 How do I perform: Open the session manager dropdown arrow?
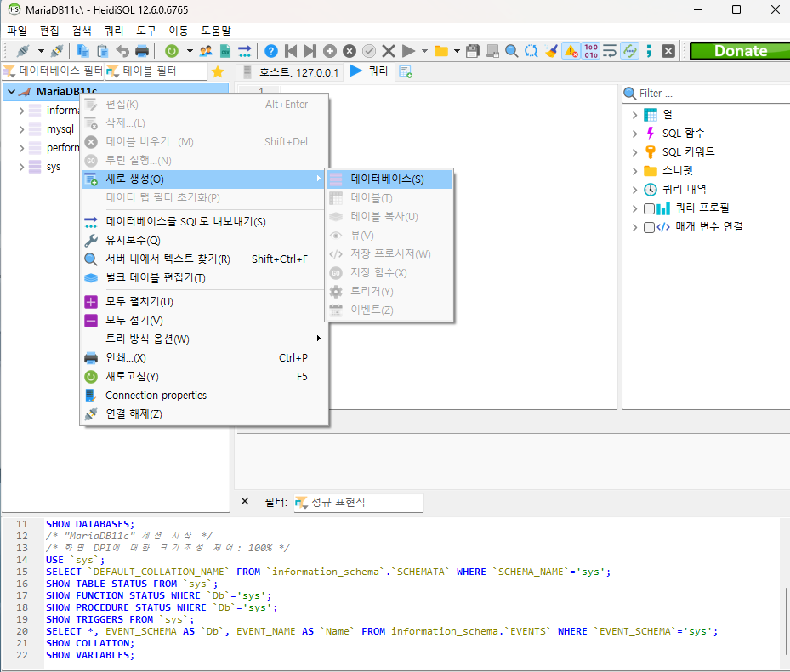(41, 51)
